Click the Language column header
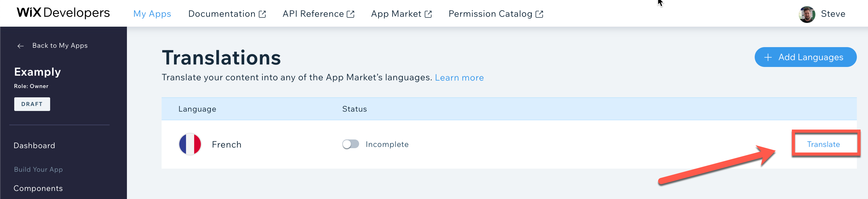Screen dimensions: 868x199 197,109
